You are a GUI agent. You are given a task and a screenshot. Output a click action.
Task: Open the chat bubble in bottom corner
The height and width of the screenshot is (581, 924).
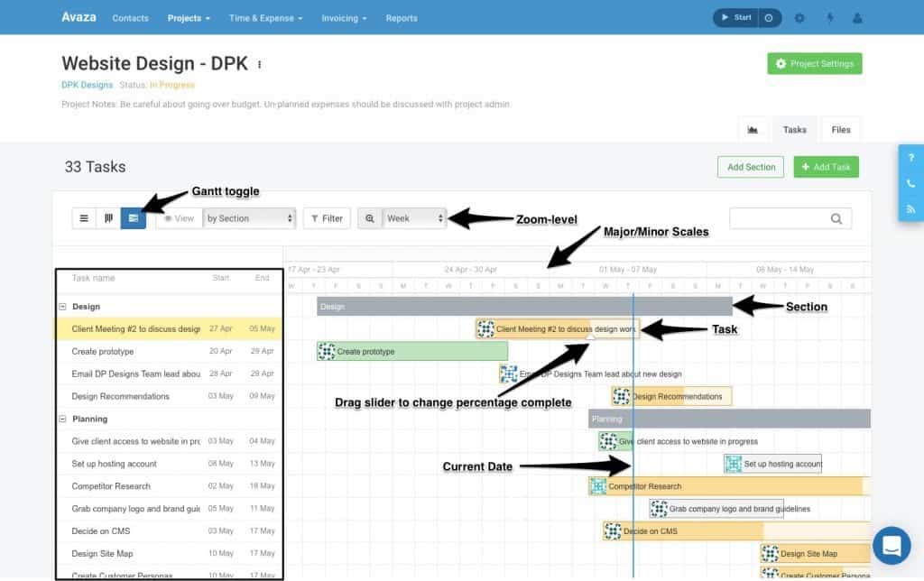pos(892,546)
